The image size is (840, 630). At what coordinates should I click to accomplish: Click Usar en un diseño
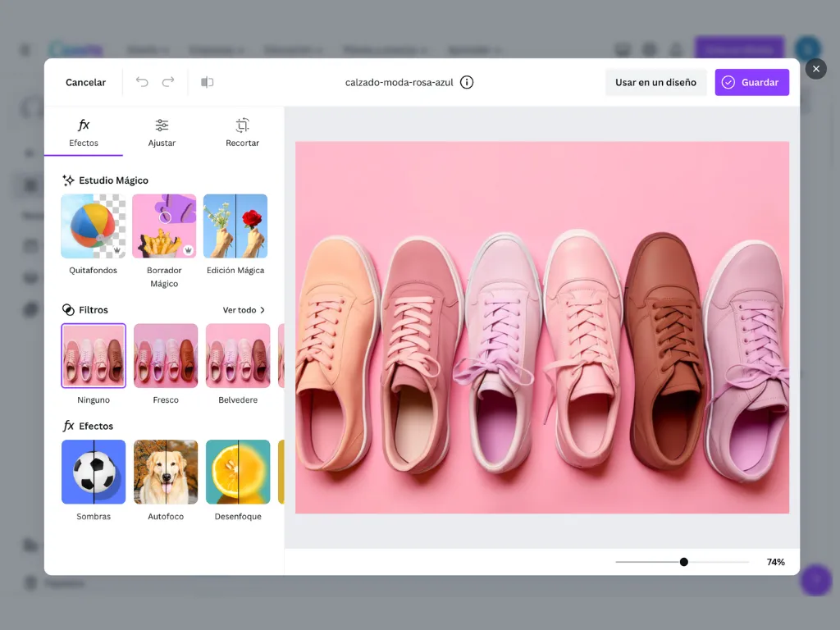click(x=655, y=82)
